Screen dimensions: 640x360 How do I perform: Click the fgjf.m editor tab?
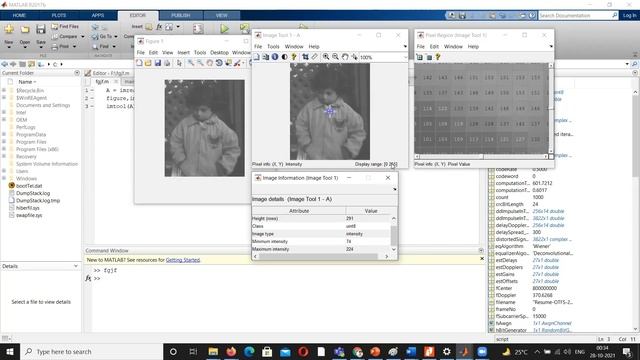102,82
